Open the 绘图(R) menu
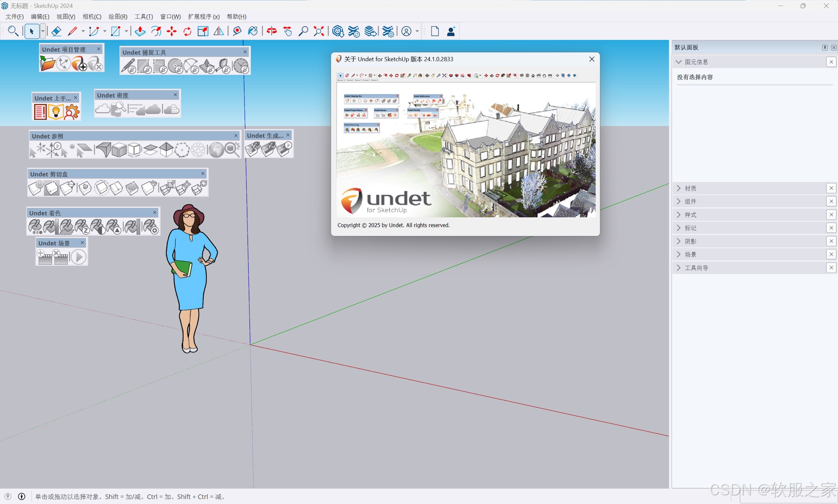838x504 pixels. coord(118,17)
